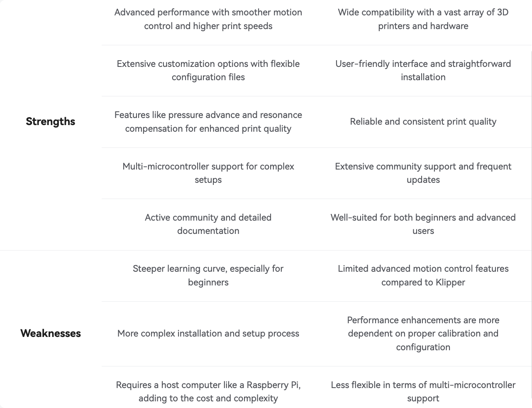Select the 'Advanced performance with smoother motion' cell

coord(208,19)
